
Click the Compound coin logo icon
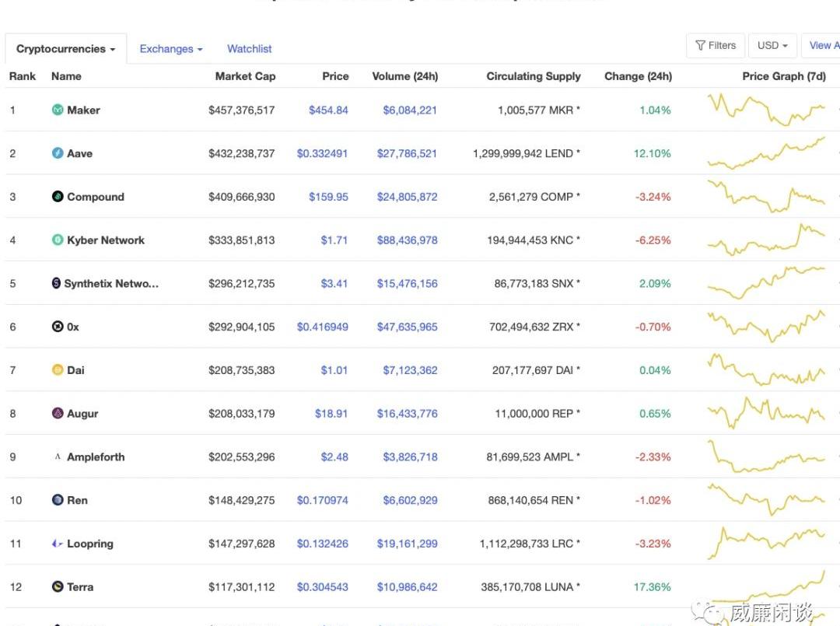58,197
